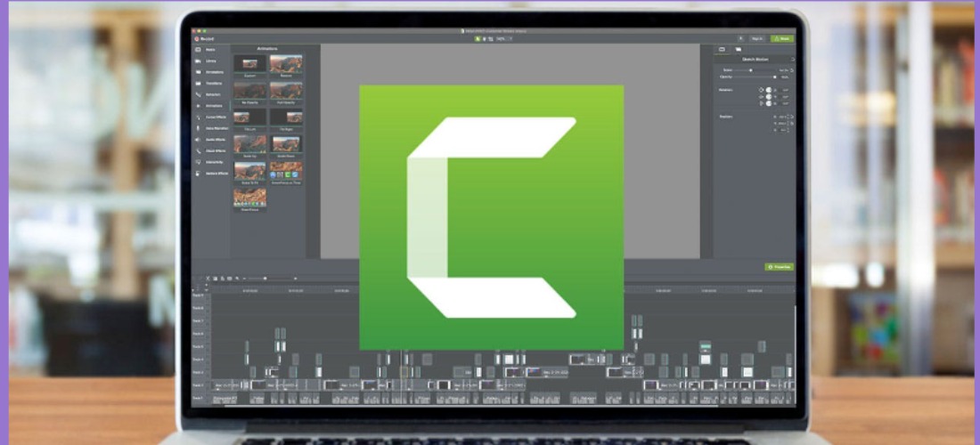
Task: Select the Track 9 label
Action: tap(198, 295)
